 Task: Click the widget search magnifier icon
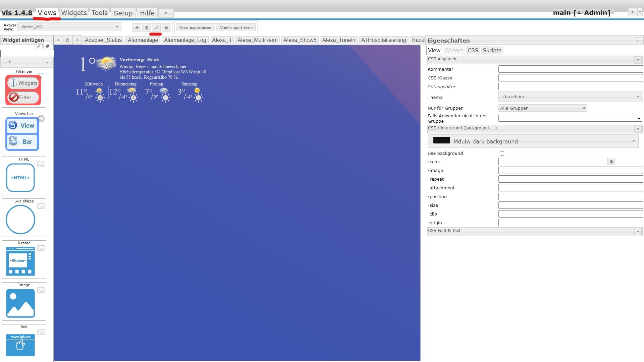tap(39, 46)
